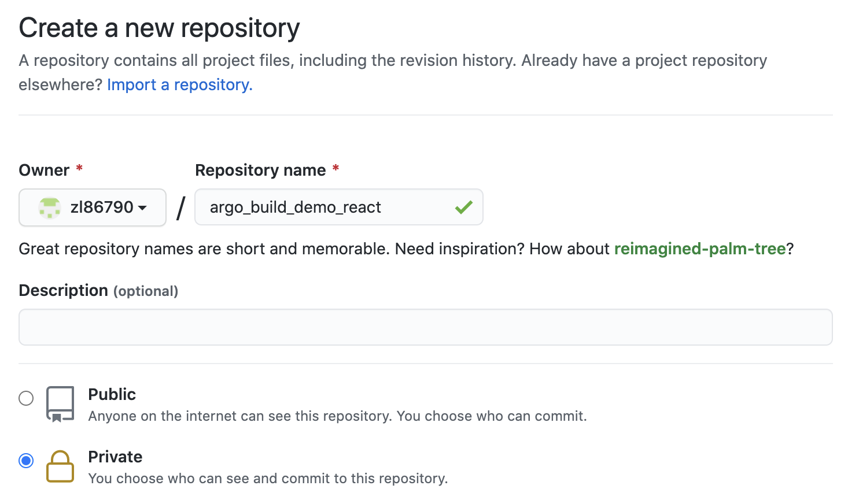Image resolution: width=848 pixels, height=504 pixels.
Task: Click the zl86790 owner avatar icon
Action: click(x=50, y=207)
